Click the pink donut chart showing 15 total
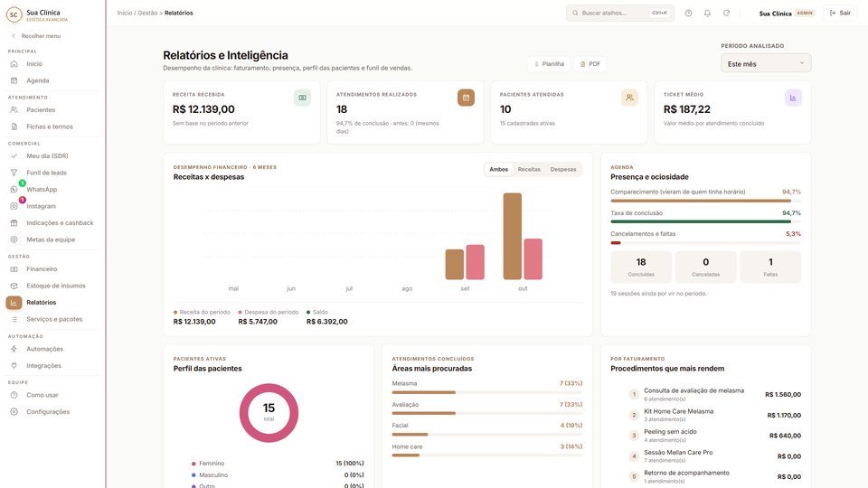This screenshot has height=488, width=868. [x=269, y=413]
